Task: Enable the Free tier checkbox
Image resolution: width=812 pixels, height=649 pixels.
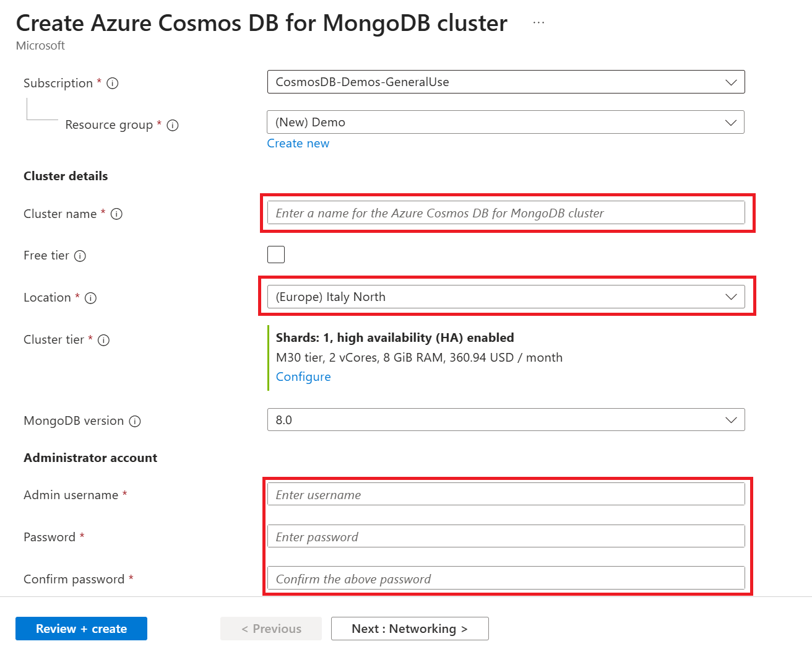Action: click(x=276, y=255)
